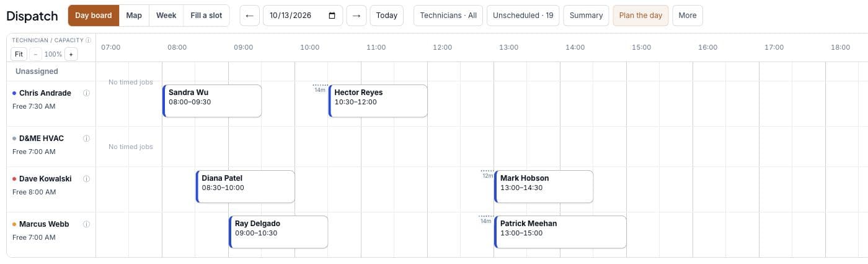Image resolution: width=868 pixels, height=264 pixels.
Task: Go to next day with right arrow
Action: point(356,16)
